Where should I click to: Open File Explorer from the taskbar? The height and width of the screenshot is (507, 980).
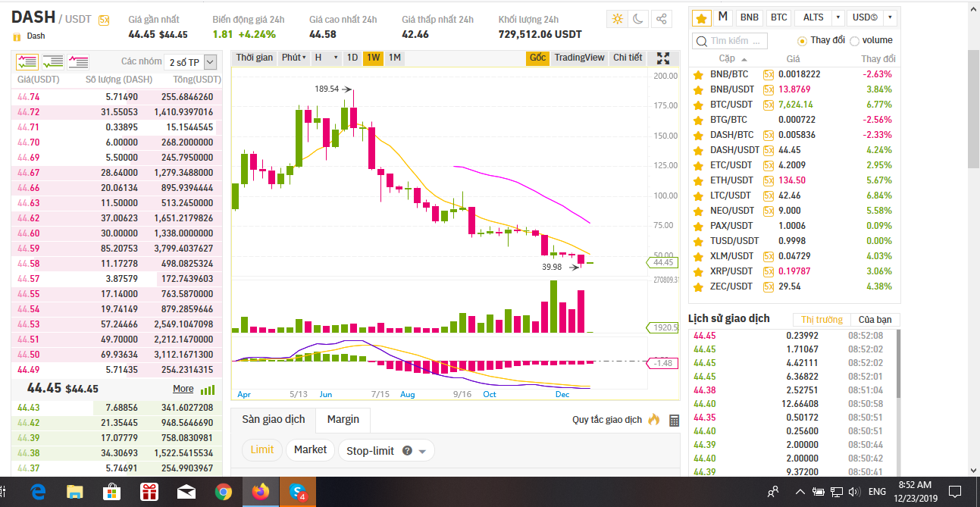(x=75, y=493)
